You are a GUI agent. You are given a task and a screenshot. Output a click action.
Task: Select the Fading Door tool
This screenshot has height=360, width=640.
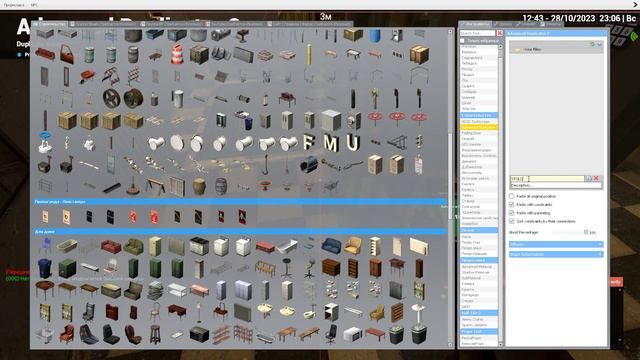[x=479, y=133]
